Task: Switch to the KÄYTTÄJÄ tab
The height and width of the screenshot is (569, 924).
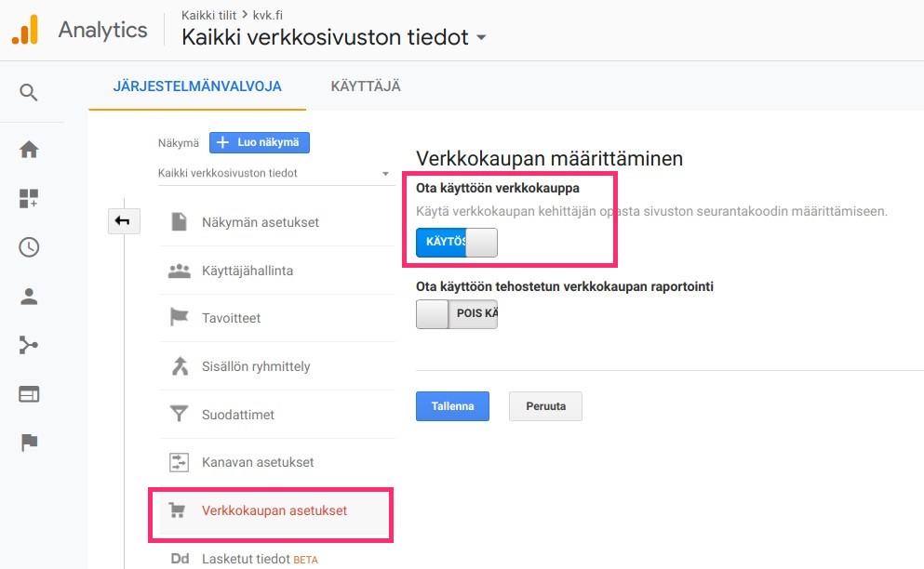Action: [366, 86]
